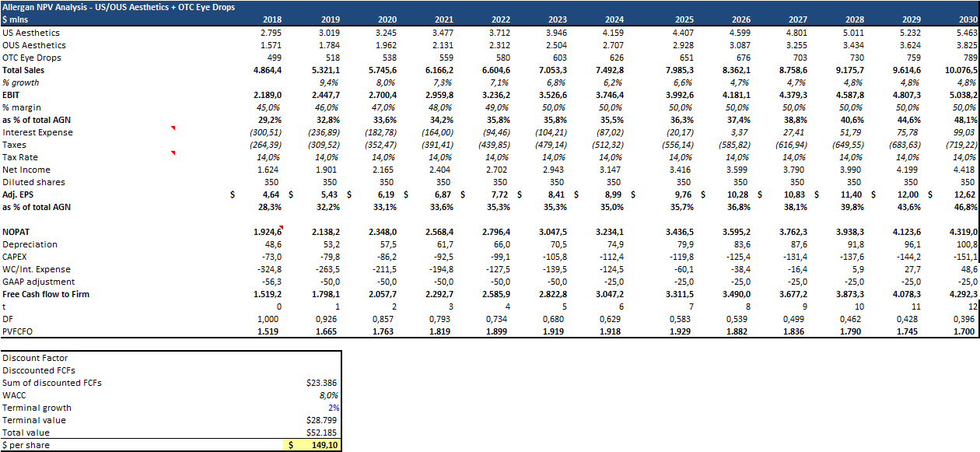Select the 2024 year column header
This screenshot has height=452, width=980.
click(x=613, y=19)
